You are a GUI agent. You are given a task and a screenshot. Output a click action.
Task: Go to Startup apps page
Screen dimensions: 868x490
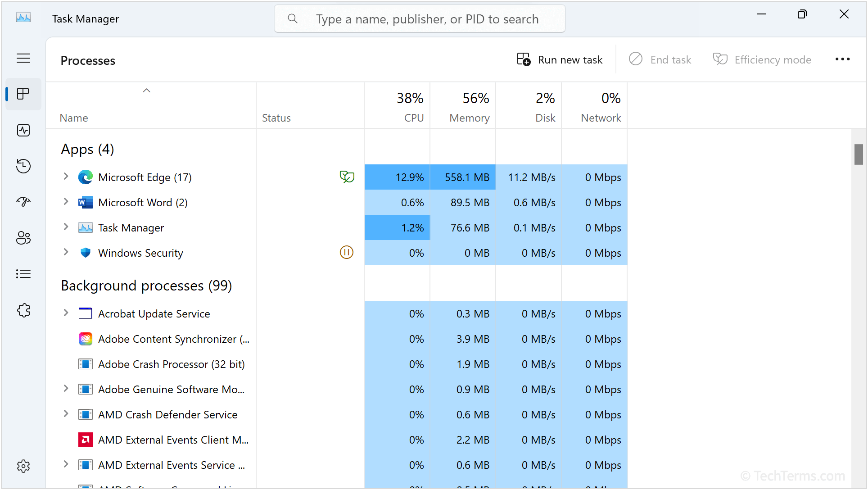(23, 201)
